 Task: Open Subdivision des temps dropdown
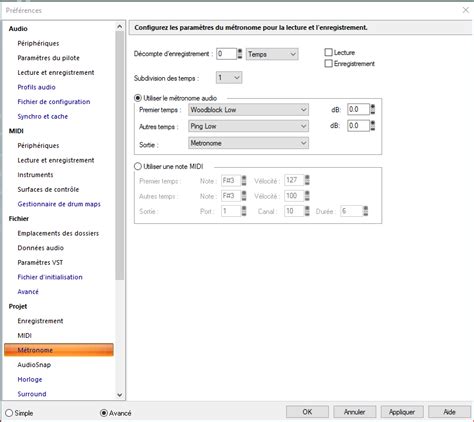point(229,78)
